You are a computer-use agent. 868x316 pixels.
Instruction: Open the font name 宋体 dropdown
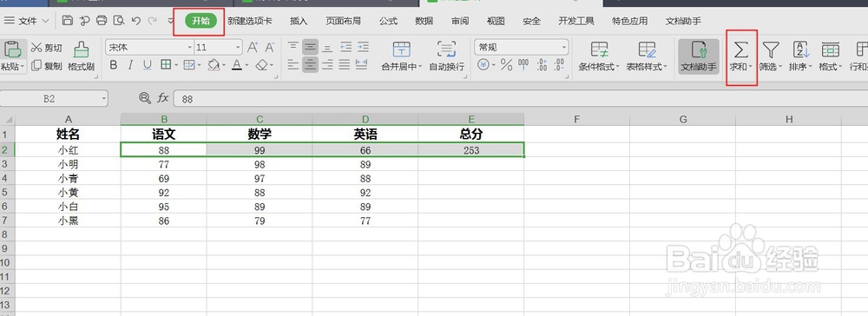pos(189,48)
